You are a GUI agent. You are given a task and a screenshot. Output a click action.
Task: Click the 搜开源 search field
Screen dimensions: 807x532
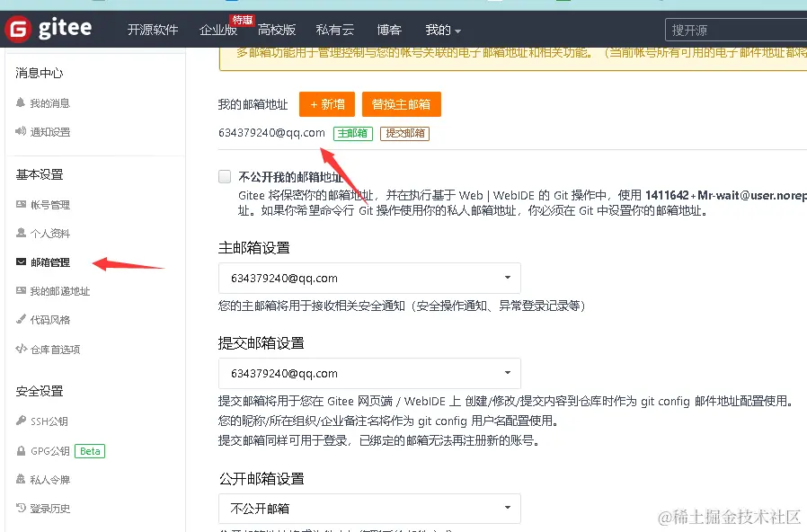736,30
